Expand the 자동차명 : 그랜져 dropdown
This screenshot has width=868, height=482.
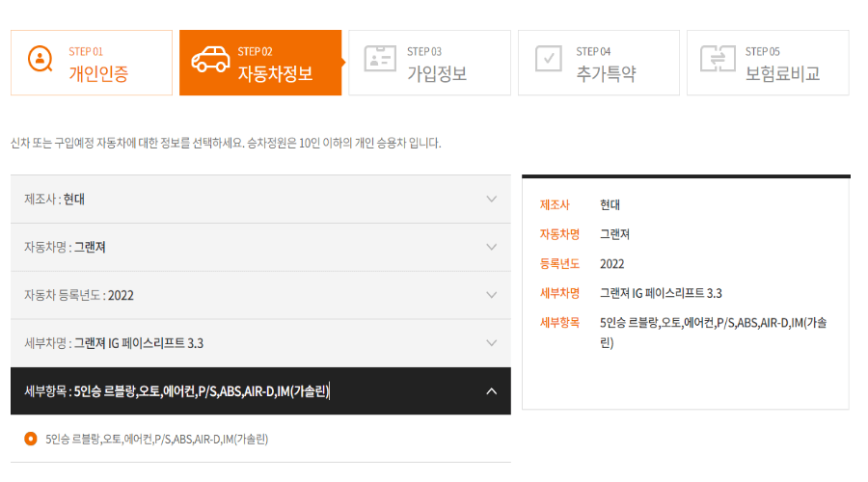[260, 248]
